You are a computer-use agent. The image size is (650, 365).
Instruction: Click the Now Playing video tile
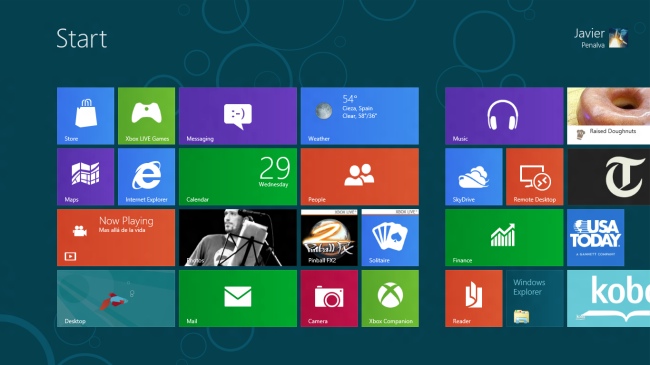[116, 238]
